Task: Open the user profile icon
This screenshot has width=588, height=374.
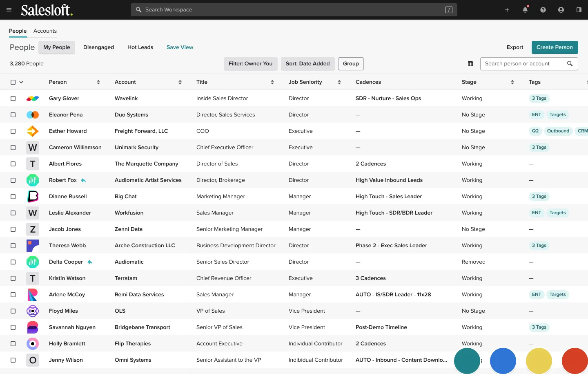Action: coord(561,10)
